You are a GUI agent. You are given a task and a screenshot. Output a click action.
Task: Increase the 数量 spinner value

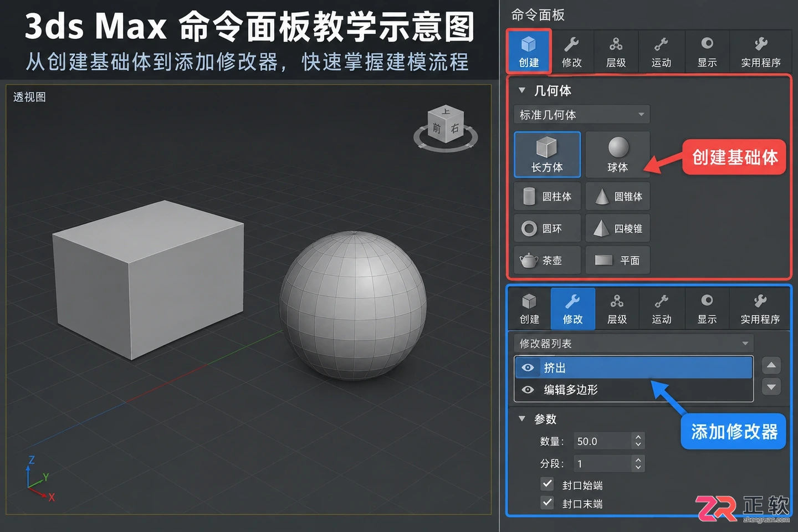pyautogui.click(x=638, y=437)
